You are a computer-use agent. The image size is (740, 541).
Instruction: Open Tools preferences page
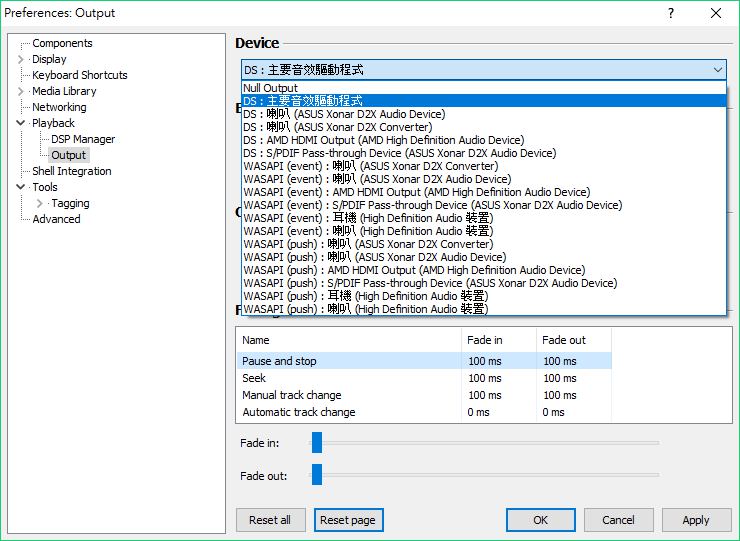click(44, 187)
